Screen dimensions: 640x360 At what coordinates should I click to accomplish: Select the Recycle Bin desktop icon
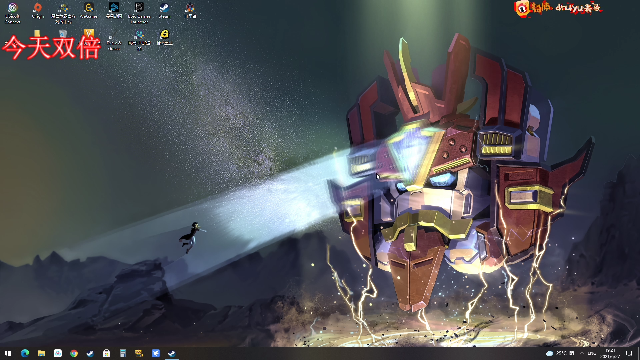62,34
